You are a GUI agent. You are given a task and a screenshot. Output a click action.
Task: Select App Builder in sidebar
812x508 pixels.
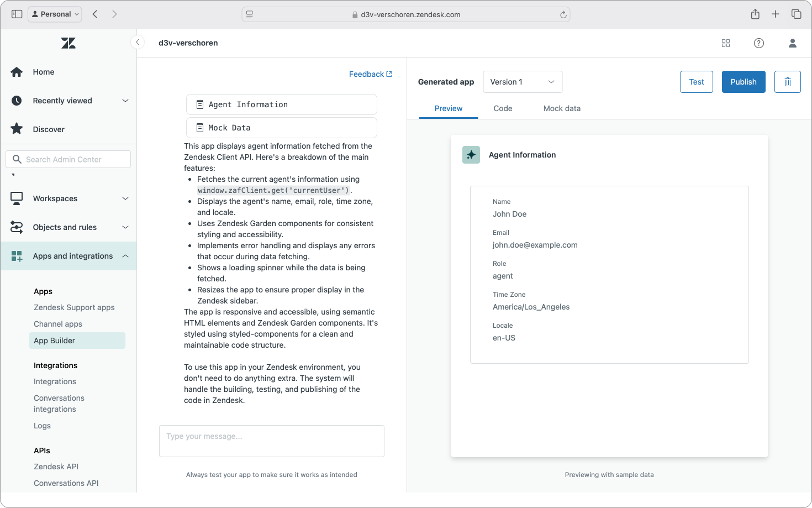(x=77, y=341)
